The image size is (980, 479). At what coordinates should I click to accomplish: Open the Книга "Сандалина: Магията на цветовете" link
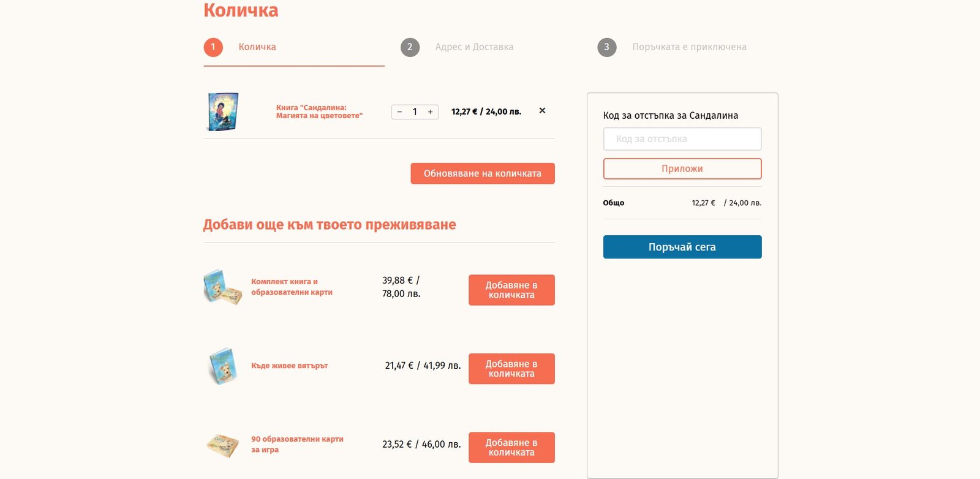tap(319, 111)
